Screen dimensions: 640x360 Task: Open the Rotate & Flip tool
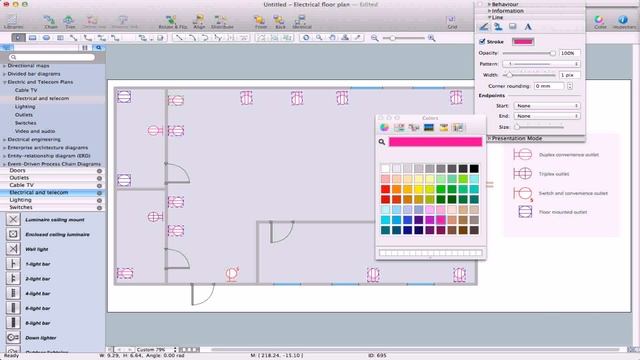click(173, 21)
